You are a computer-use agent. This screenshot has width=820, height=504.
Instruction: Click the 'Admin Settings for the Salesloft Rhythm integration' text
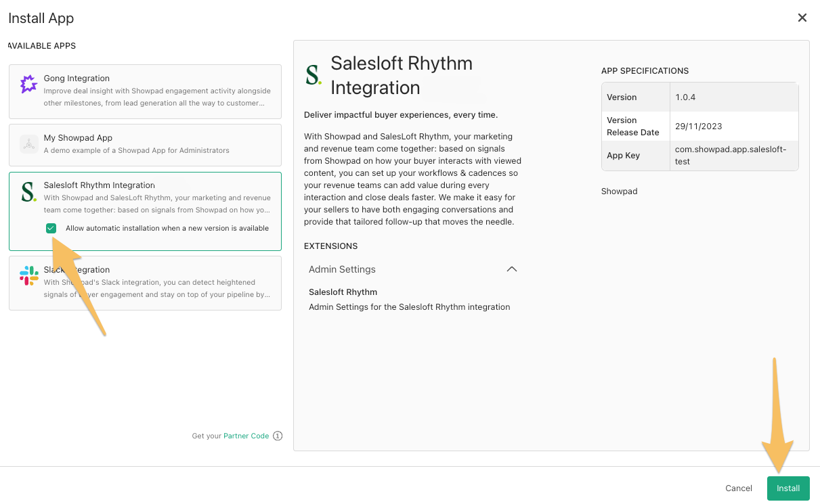[410, 307]
